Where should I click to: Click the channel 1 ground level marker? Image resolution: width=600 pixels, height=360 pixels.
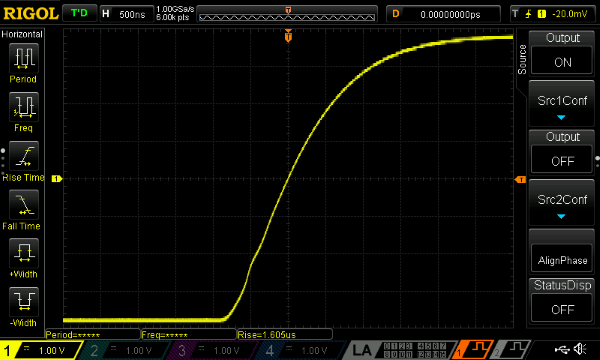pos(57,179)
